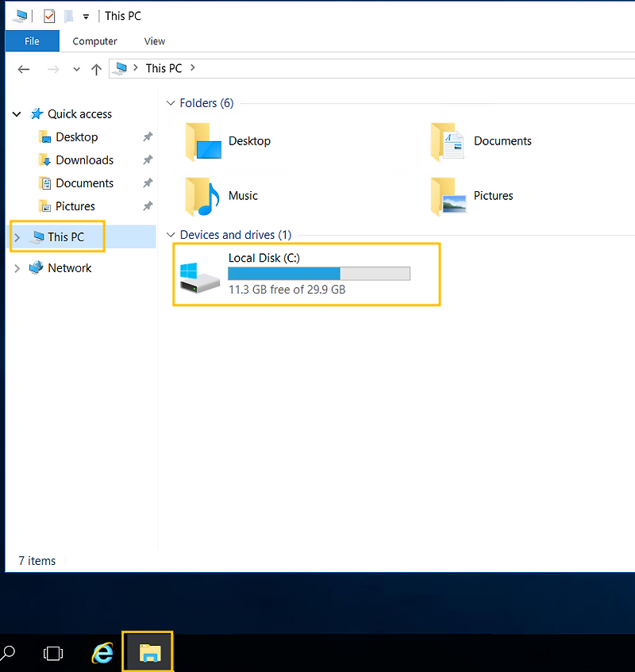The width and height of the screenshot is (635, 672).
Task: Unpin Desktop from Quick access
Action: tap(147, 136)
